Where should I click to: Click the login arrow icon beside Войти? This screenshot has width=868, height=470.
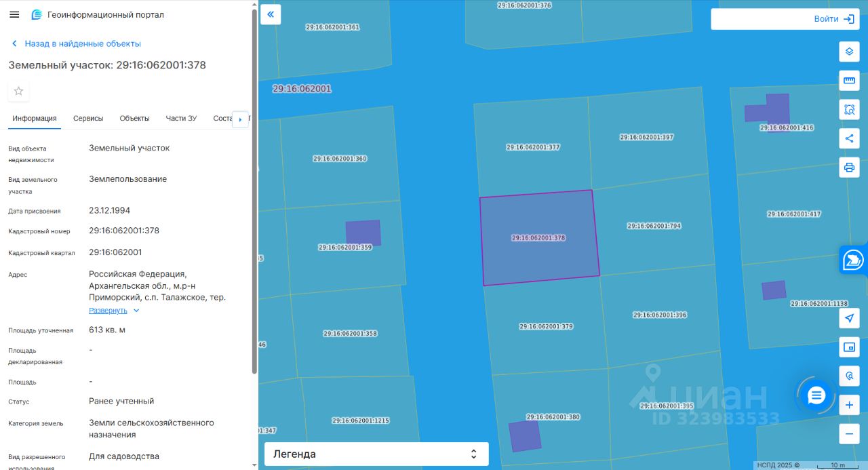coord(848,19)
